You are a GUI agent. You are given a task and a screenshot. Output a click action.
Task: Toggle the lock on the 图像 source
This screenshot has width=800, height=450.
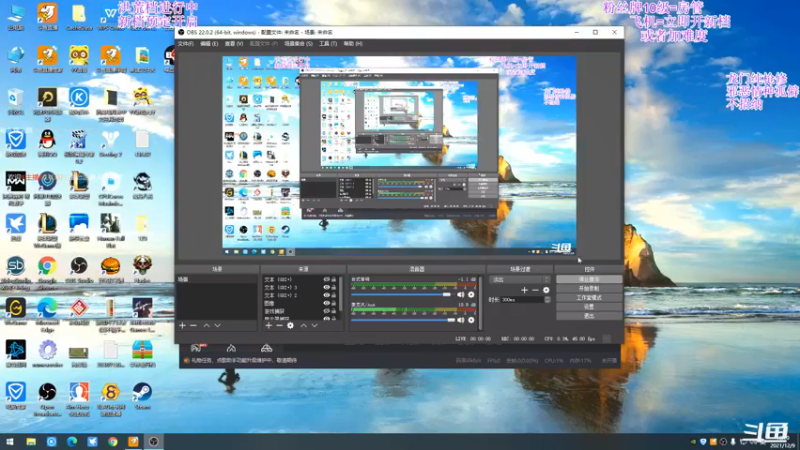[334, 303]
